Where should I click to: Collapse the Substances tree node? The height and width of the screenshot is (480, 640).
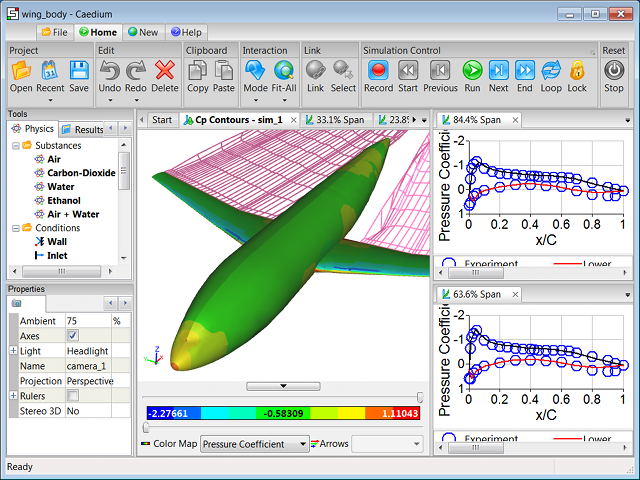16,146
